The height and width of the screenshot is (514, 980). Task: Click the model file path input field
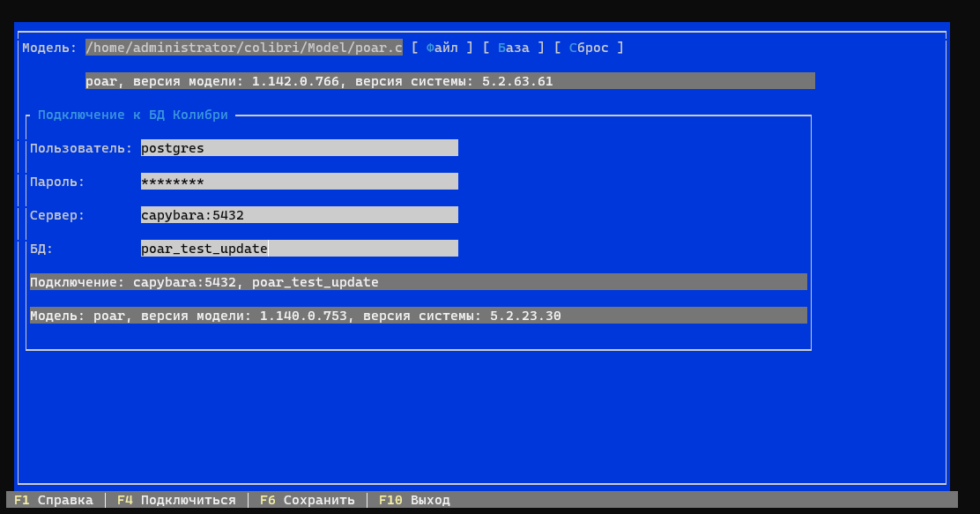[244, 48]
